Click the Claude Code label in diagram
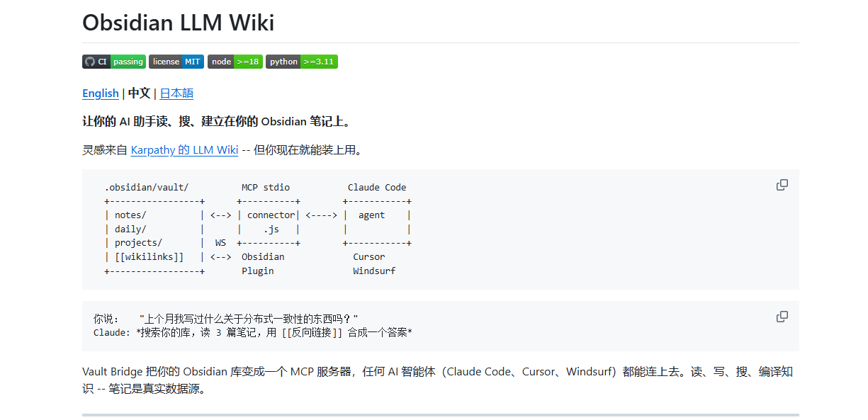The image size is (868, 420). point(376,188)
